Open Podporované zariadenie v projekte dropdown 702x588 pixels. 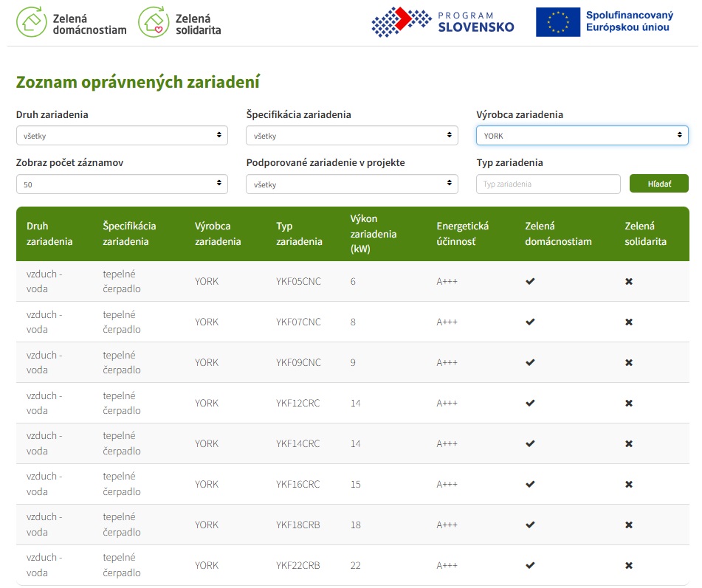point(352,184)
